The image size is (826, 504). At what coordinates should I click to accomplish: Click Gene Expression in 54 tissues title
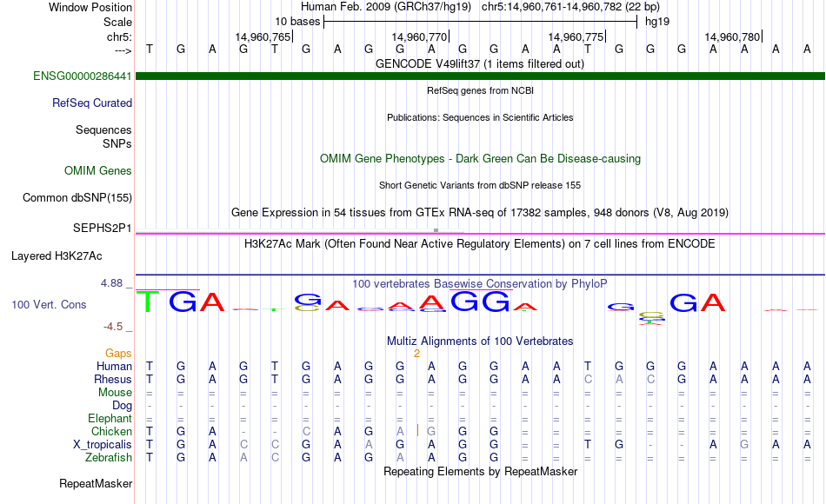click(x=480, y=212)
